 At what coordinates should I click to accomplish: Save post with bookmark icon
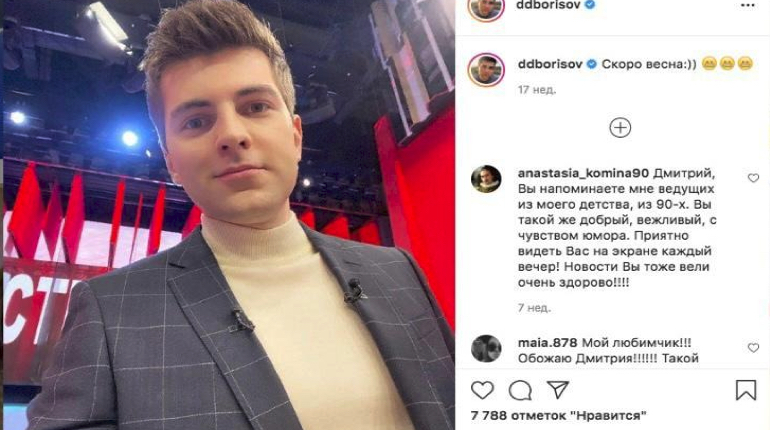(x=745, y=390)
